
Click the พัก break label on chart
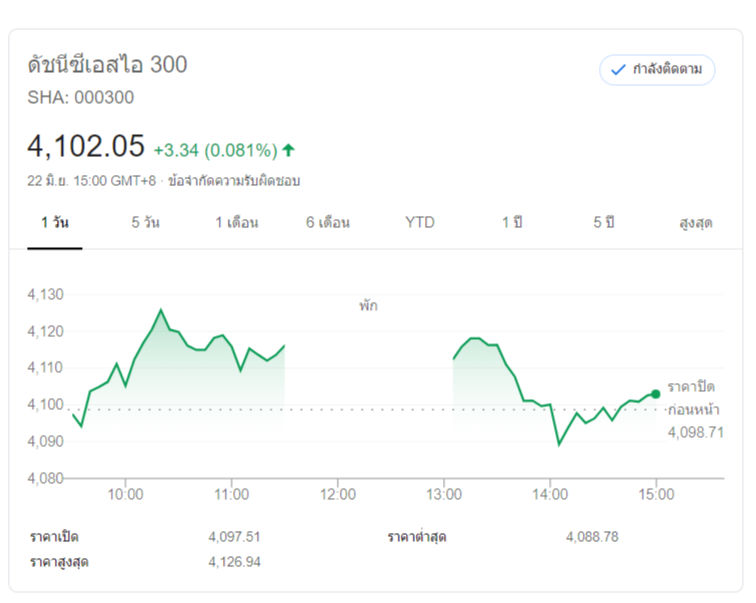(x=369, y=306)
